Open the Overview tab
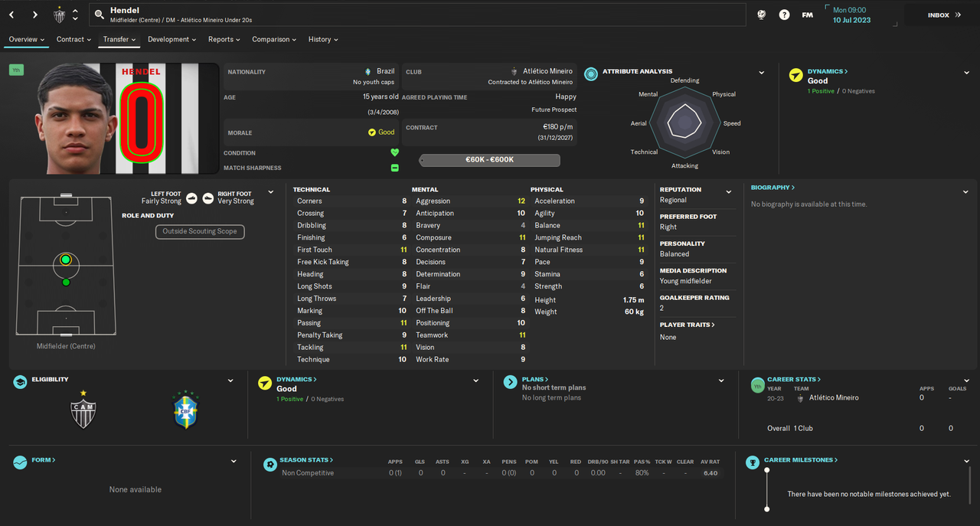Image resolution: width=980 pixels, height=526 pixels. [27, 39]
